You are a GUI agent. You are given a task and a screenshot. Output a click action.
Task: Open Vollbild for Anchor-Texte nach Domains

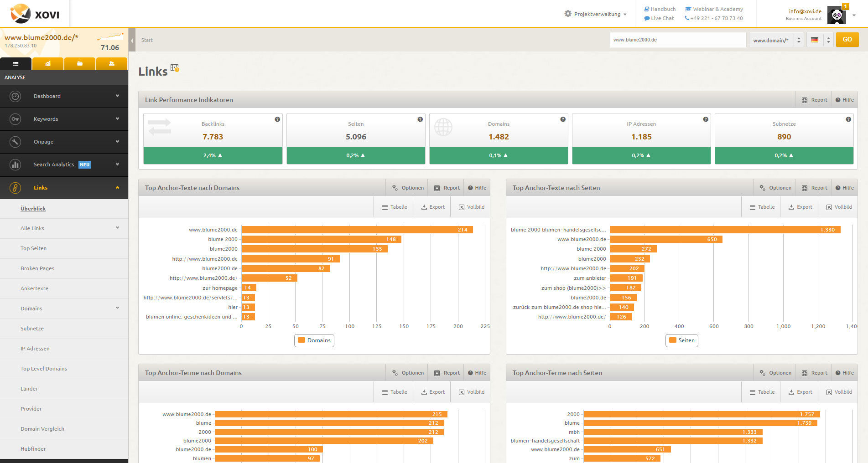tap(471, 207)
